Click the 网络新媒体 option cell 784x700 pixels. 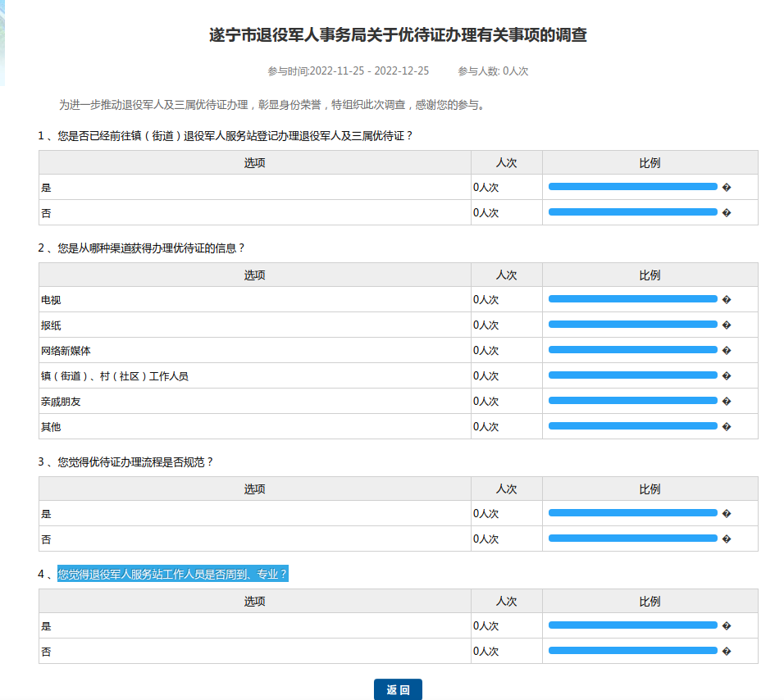point(66,351)
